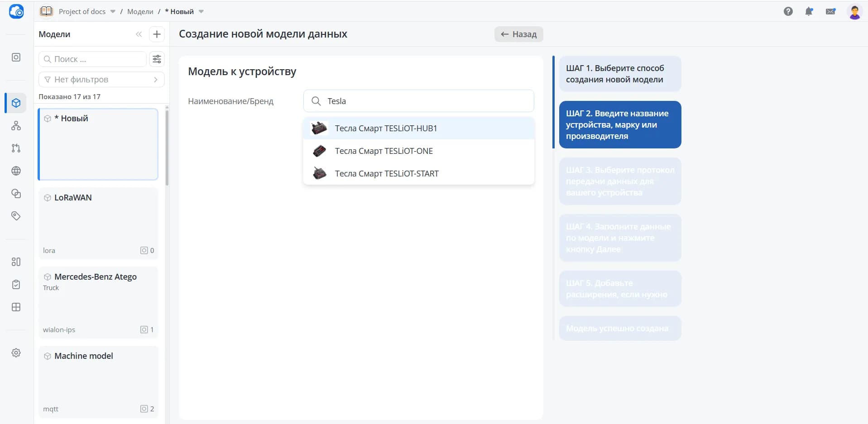Image resolution: width=868 pixels, height=424 pixels.
Task: Open filter settings sliders icon
Action: [157, 59]
